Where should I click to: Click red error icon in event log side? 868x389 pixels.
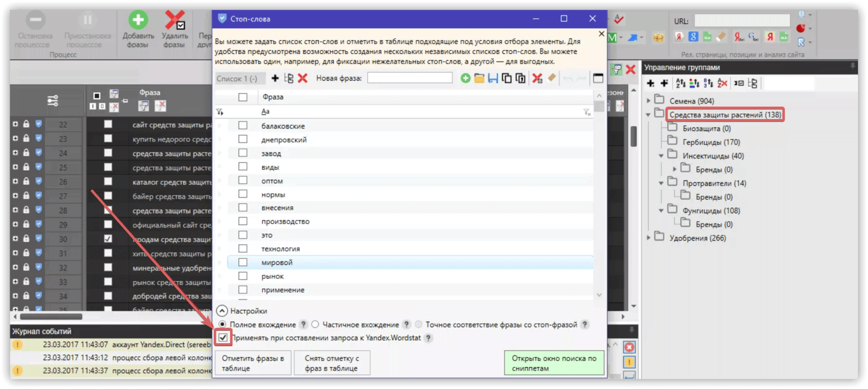[629, 347]
